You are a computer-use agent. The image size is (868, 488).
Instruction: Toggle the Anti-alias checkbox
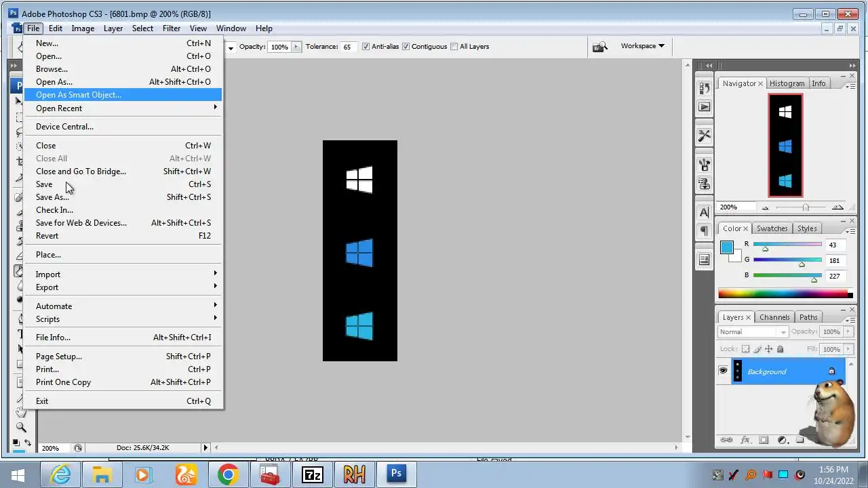click(x=366, y=47)
